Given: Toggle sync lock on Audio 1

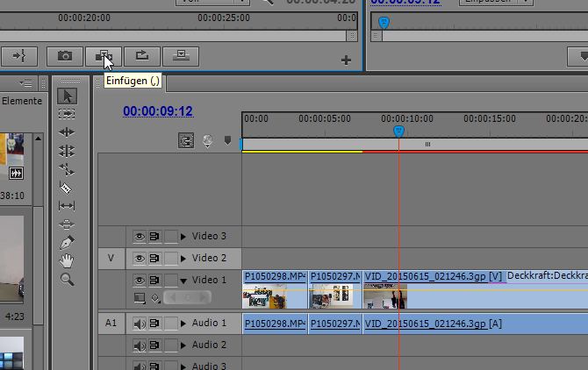Looking at the screenshot, I should tap(154, 323).
